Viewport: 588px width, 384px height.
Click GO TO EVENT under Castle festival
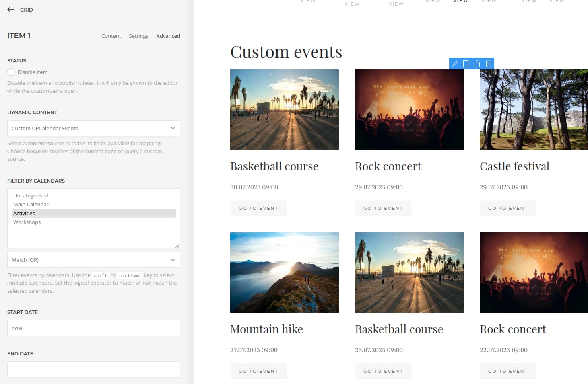pyautogui.click(x=508, y=208)
